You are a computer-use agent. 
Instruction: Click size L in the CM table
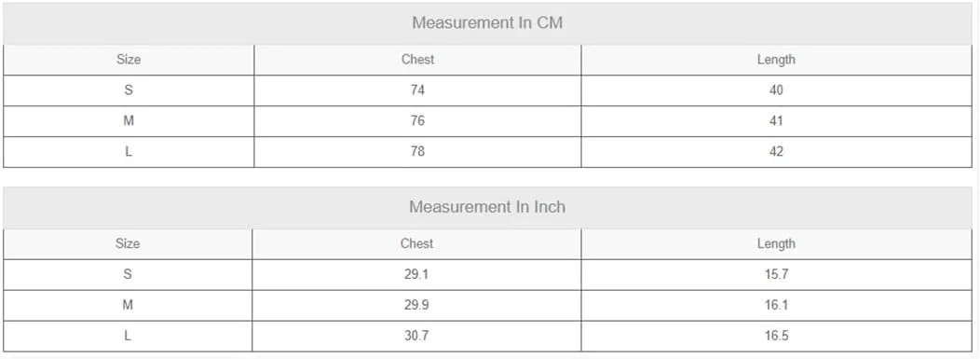[x=129, y=151]
